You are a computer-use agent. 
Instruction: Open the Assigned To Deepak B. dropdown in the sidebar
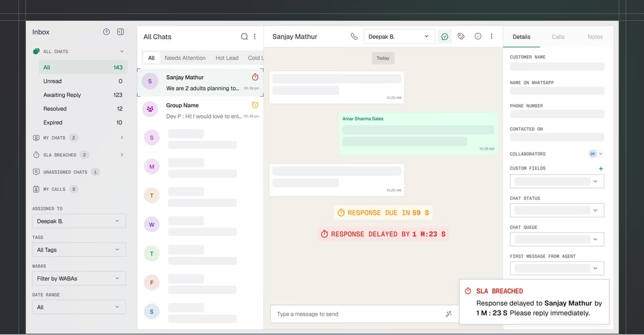click(79, 221)
